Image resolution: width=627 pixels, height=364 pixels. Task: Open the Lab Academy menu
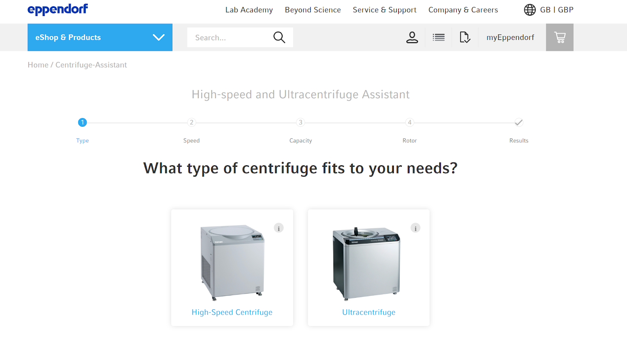pos(249,10)
